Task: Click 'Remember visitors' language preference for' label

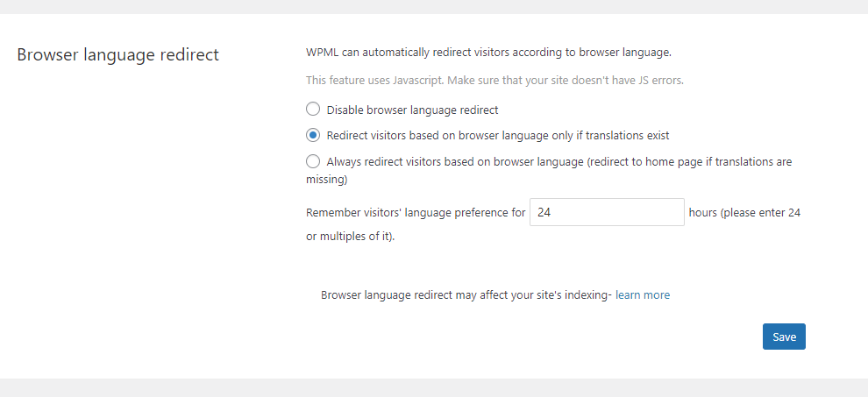Action: pyautogui.click(x=416, y=212)
